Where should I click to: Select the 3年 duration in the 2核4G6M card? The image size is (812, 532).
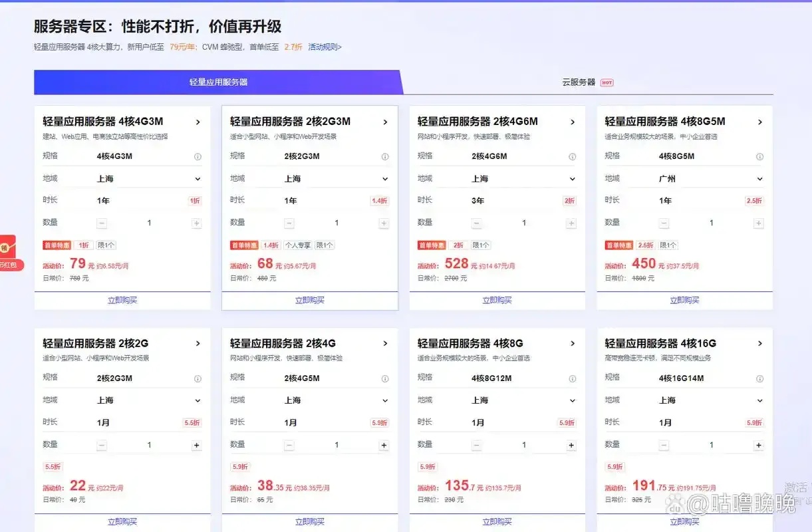(478, 201)
